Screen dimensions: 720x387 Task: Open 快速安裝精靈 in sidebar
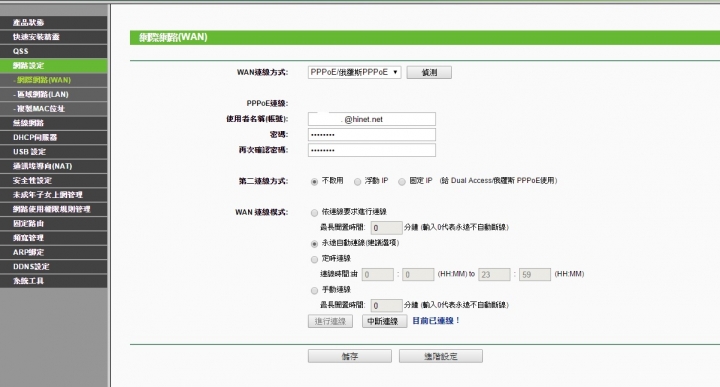pyautogui.click(x=54, y=37)
